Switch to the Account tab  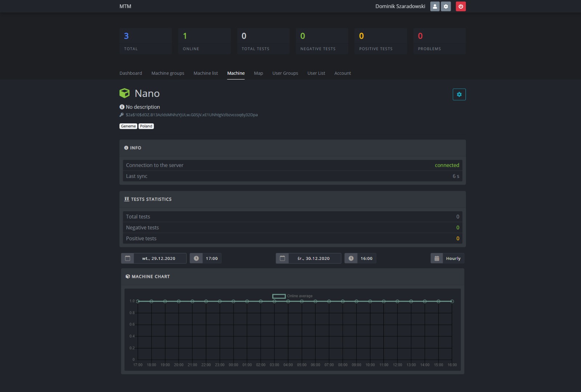(342, 73)
